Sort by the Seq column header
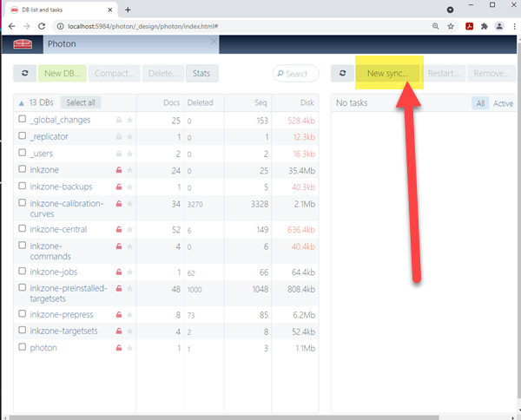Screen dimensions: 521x420 260,103
